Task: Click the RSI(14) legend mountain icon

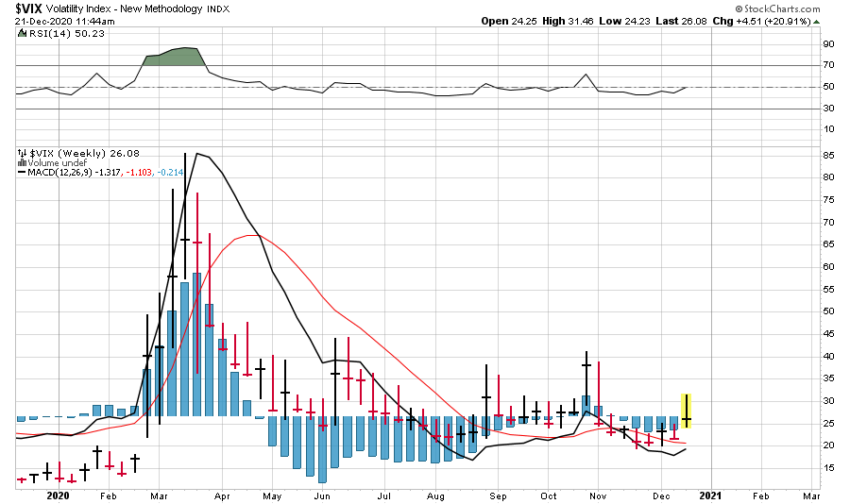Action: click(x=22, y=33)
